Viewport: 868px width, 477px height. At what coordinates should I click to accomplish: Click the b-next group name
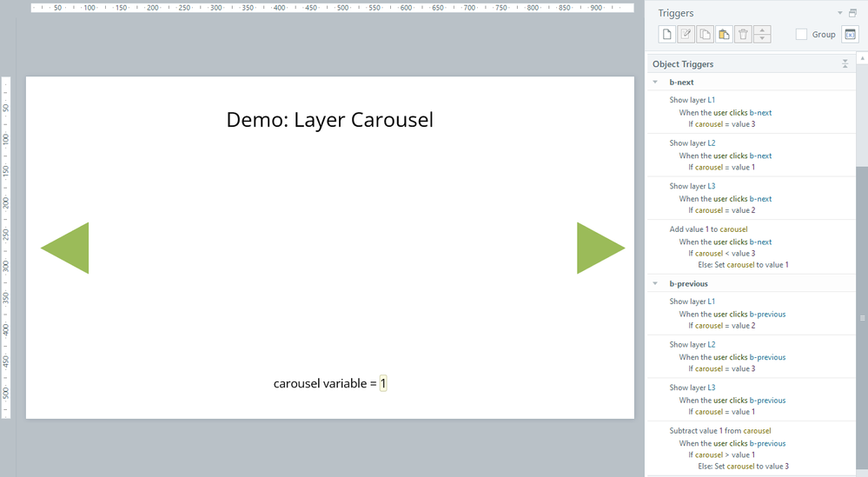(681, 83)
